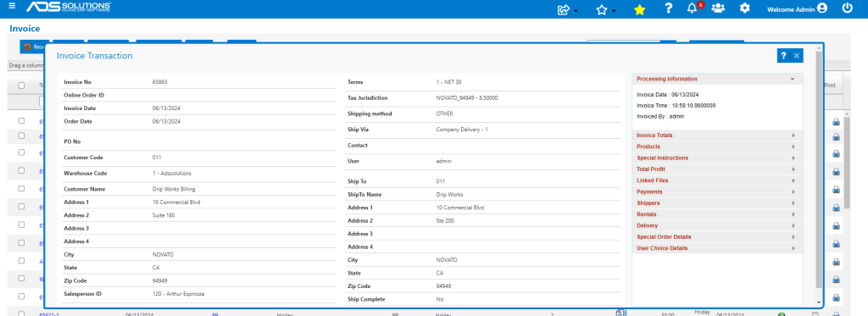Expand the Special Instructions section
The height and width of the screenshot is (316, 868).
click(717, 158)
